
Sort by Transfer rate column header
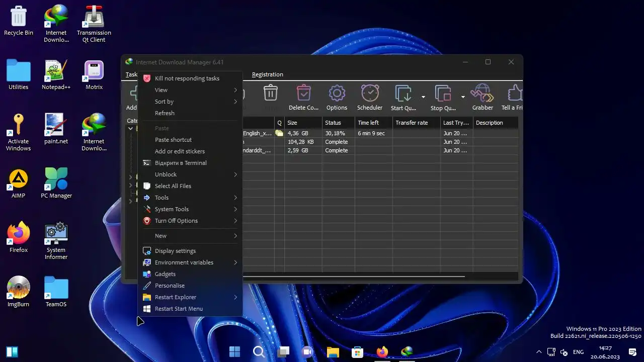pos(416,123)
